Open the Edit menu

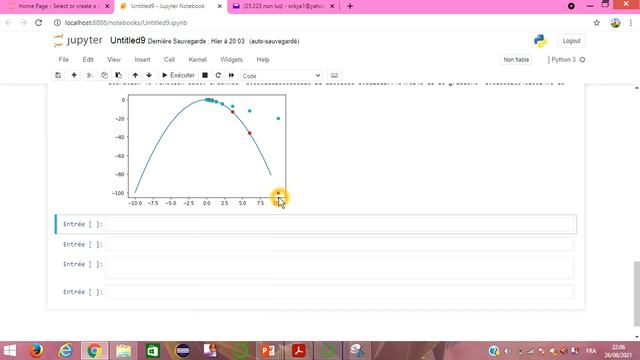click(88, 60)
